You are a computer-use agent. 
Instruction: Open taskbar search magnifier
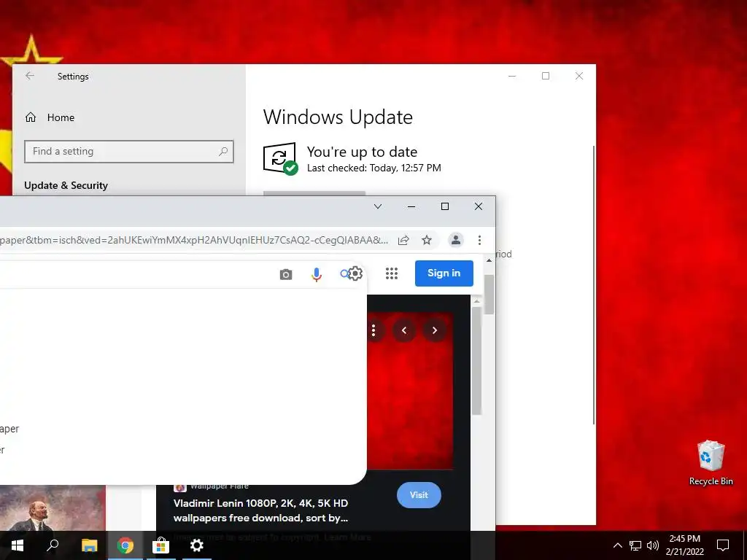point(53,545)
